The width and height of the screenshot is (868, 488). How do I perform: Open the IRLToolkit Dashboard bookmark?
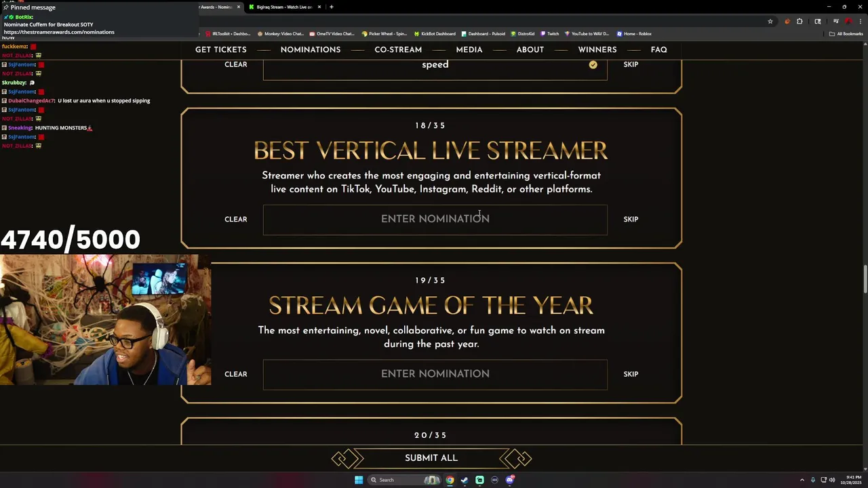click(x=228, y=34)
